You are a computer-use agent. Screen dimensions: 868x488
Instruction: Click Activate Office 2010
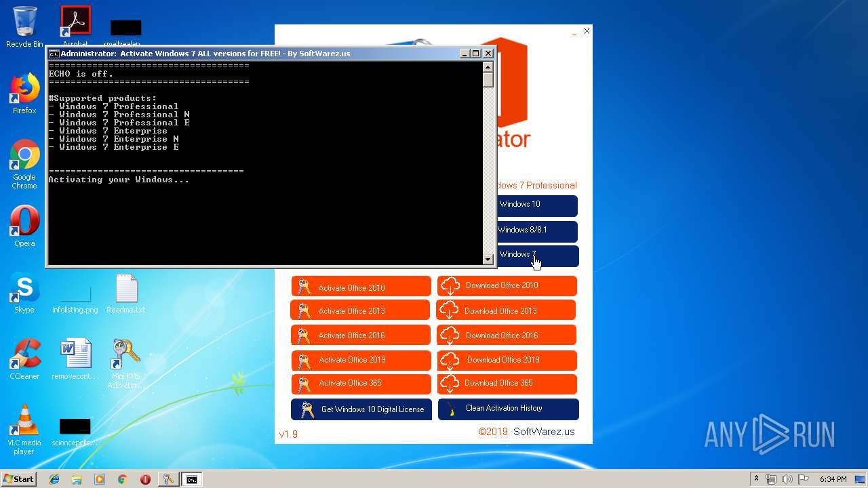[x=361, y=287]
